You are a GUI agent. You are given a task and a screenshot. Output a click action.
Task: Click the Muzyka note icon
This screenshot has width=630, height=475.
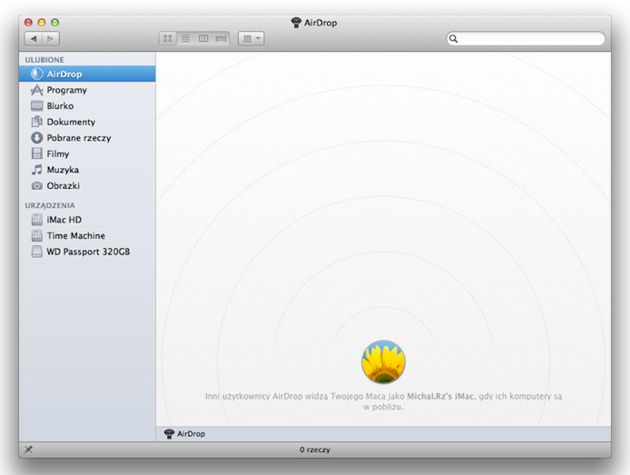click(37, 170)
